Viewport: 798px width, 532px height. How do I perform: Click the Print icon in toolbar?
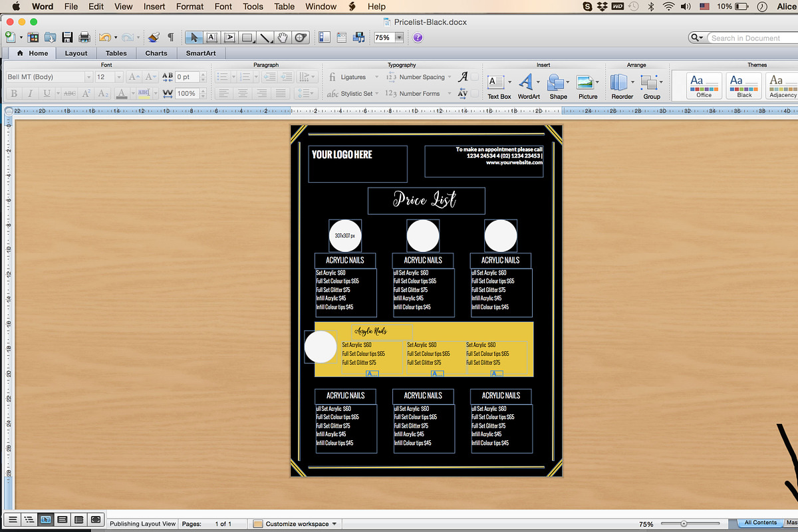(x=84, y=37)
